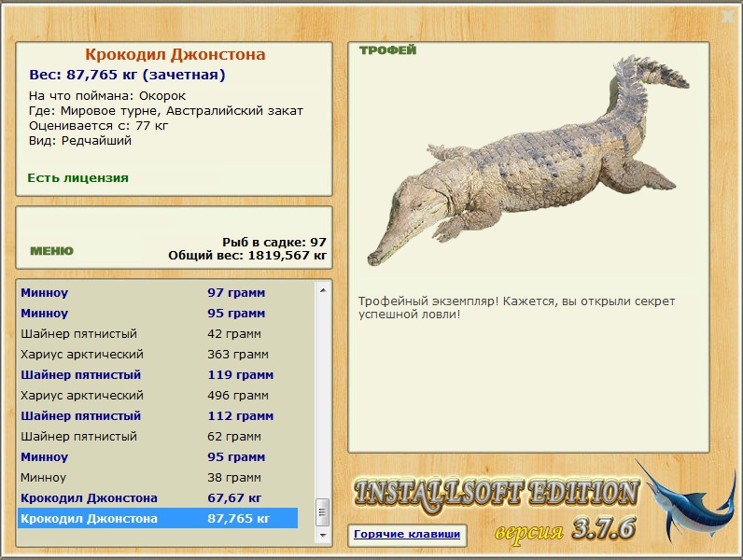Select Шайнер пятнистый 112 грамм row

pos(159,416)
